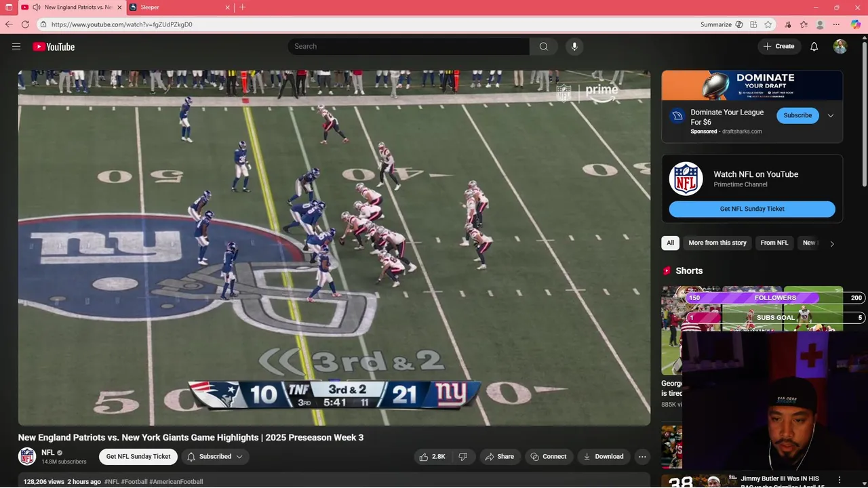Dislike the video with thumbs down

(463, 457)
